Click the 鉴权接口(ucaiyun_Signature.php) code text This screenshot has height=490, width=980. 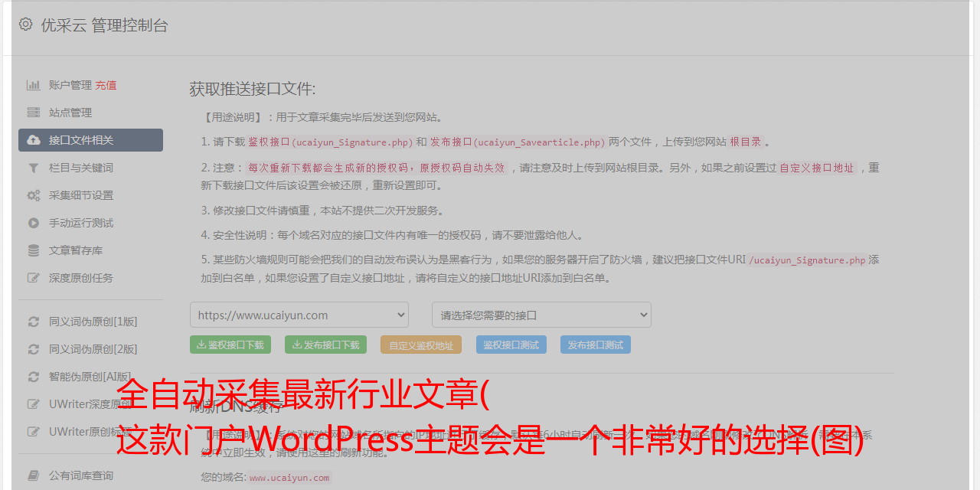pyautogui.click(x=331, y=142)
